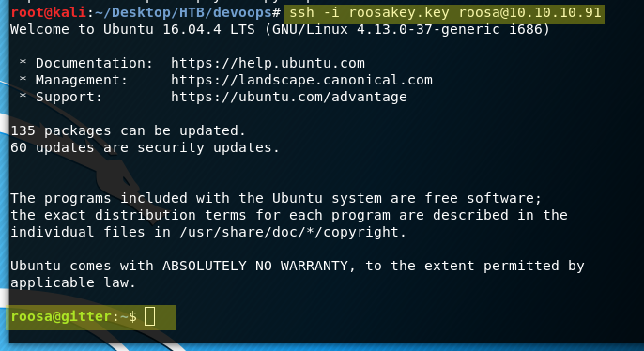
Task: Open the https://help.ubuntu.com link
Action: pyautogui.click(x=268, y=63)
